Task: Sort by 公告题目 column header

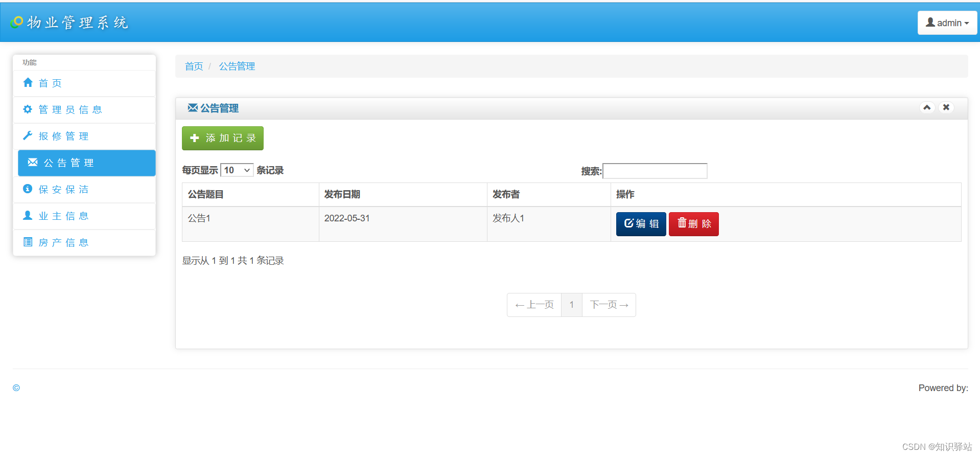Action: [250, 194]
